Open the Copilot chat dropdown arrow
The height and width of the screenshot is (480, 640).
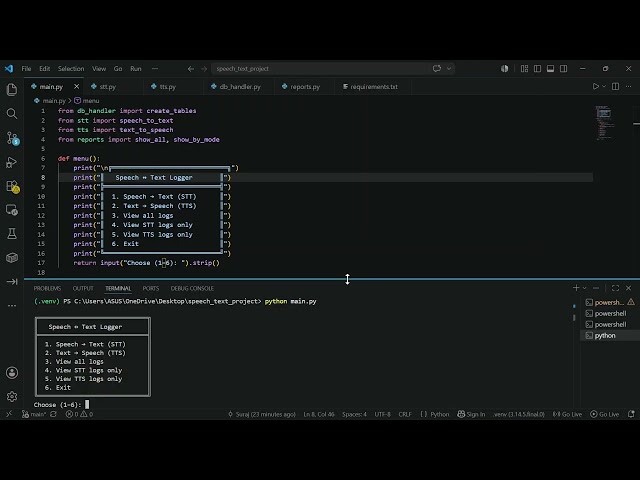pyautogui.click(x=449, y=69)
